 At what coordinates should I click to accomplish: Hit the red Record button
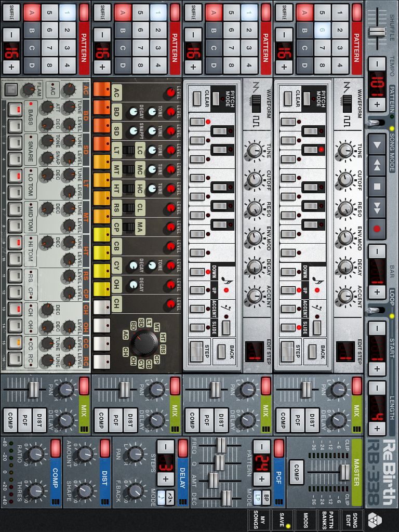(x=377, y=228)
